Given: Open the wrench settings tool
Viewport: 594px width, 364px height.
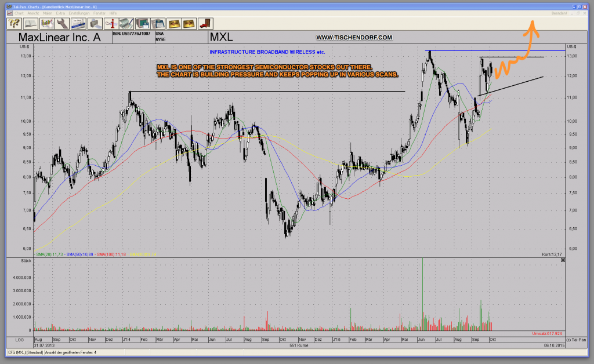Looking at the screenshot, I should (63, 23).
